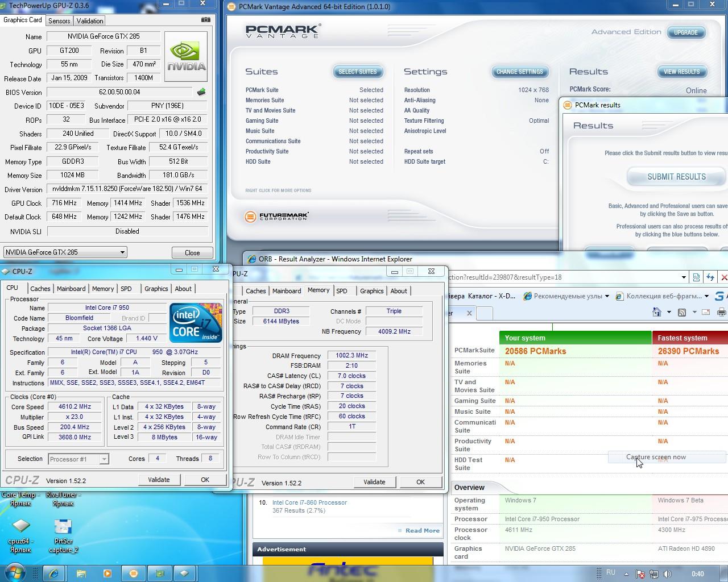Click the IE address bar URL field
The image size is (728, 582).
tap(563, 277)
